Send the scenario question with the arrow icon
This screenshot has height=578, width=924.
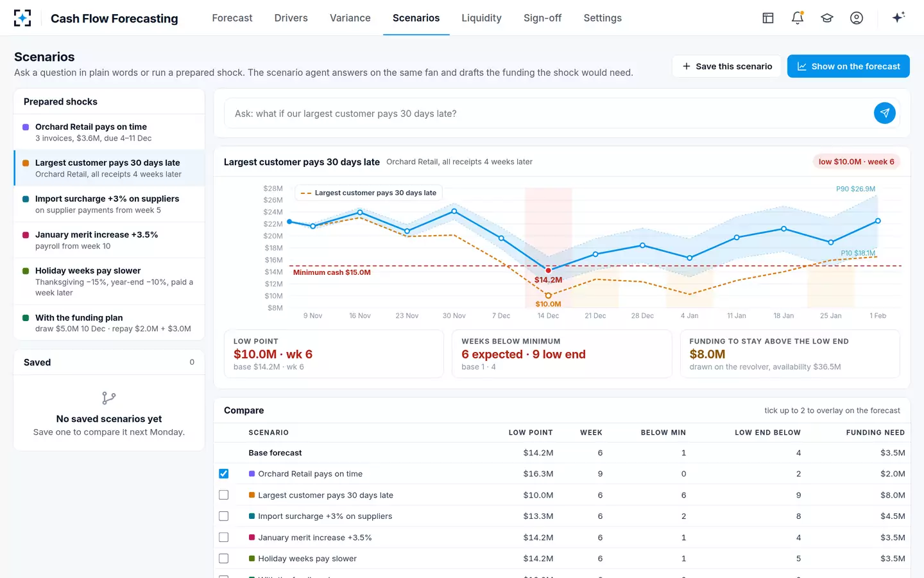885,113
